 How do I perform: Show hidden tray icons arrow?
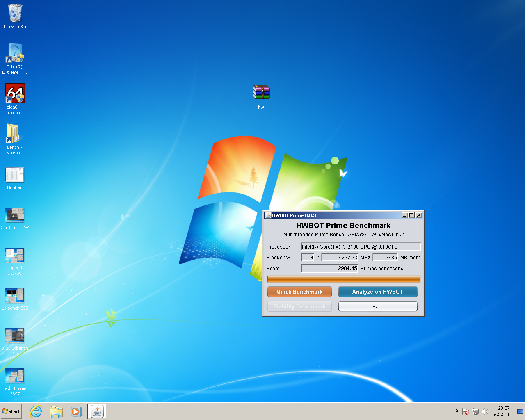(457, 411)
